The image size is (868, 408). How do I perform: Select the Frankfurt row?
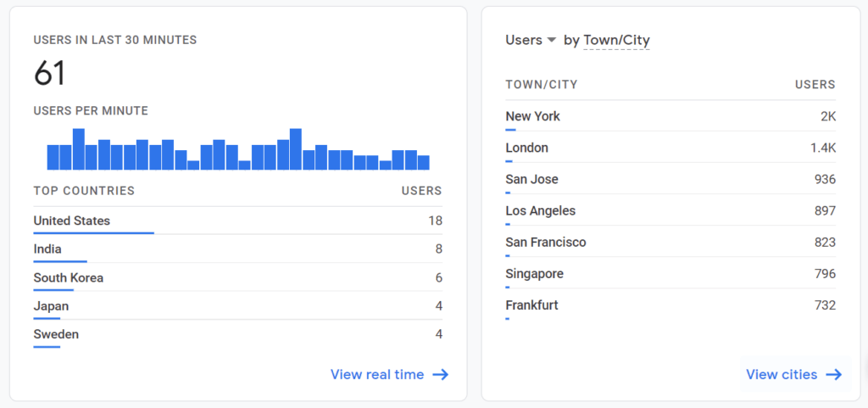pos(670,305)
